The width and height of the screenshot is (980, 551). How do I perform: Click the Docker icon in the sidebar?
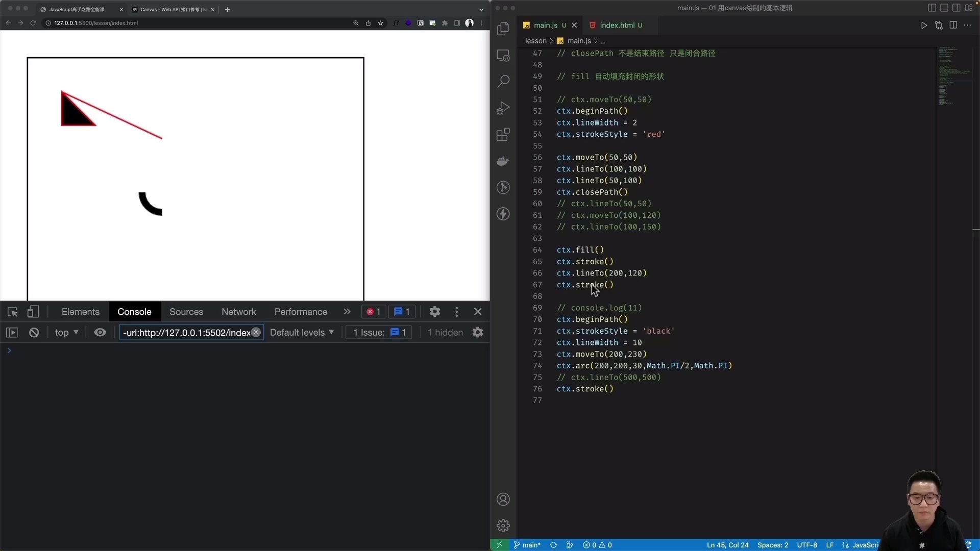click(503, 161)
